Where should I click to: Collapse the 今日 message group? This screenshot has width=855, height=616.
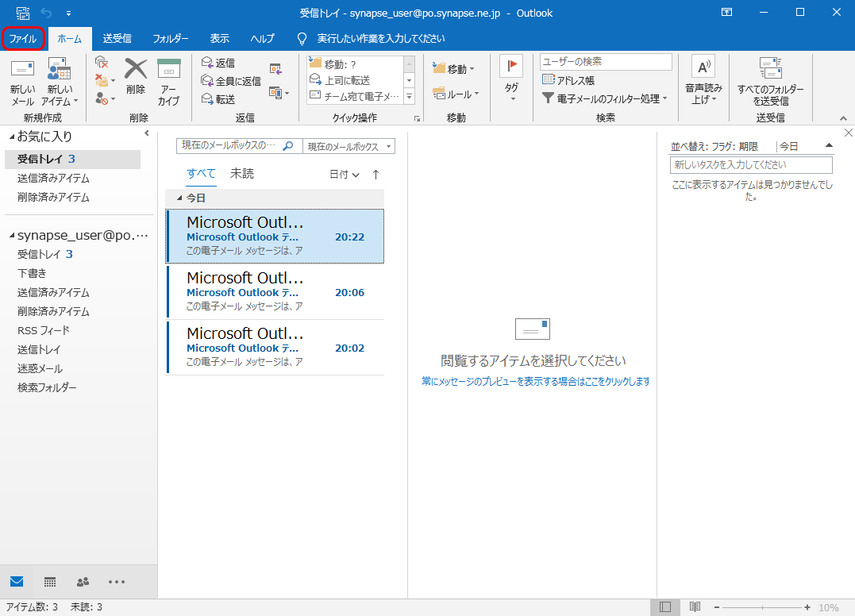179,198
